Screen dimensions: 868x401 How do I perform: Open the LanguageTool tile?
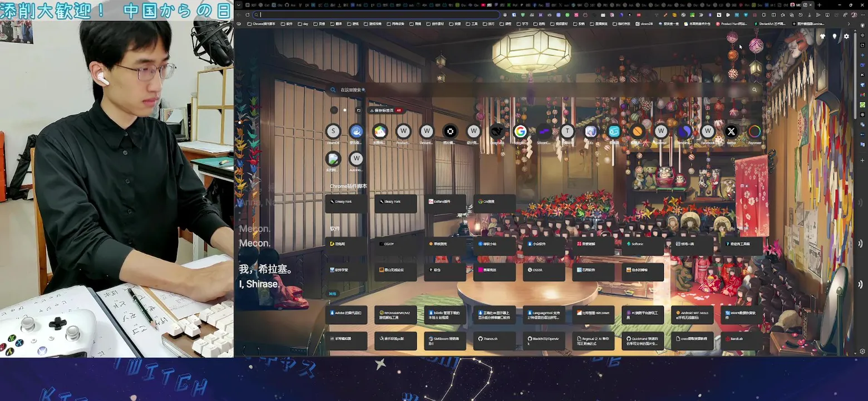coord(544,314)
